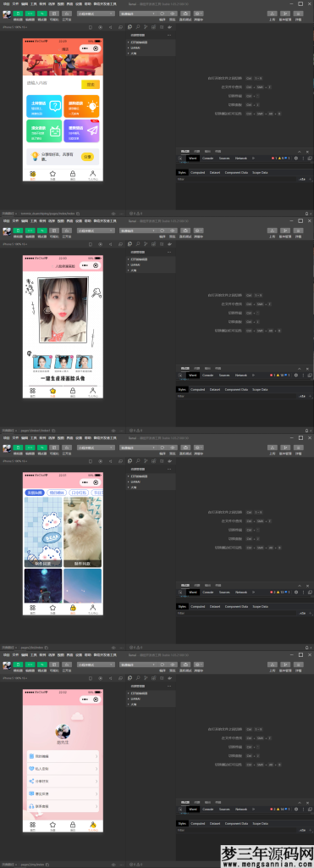
Task: Select the Dataset tab in the face photo window
Action: click(x=214, y=389)
